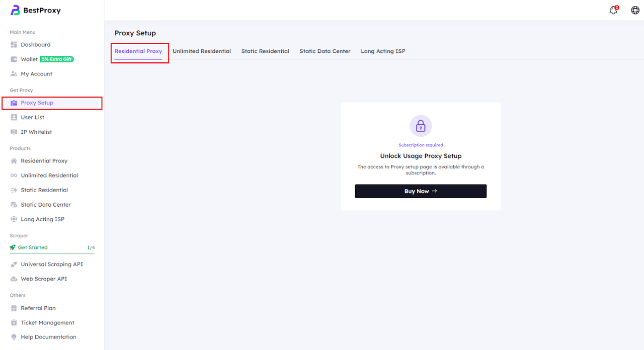Click the Dashboard icon in sidebar
Viewport: 644px width, 350px height.
point(14,45)
